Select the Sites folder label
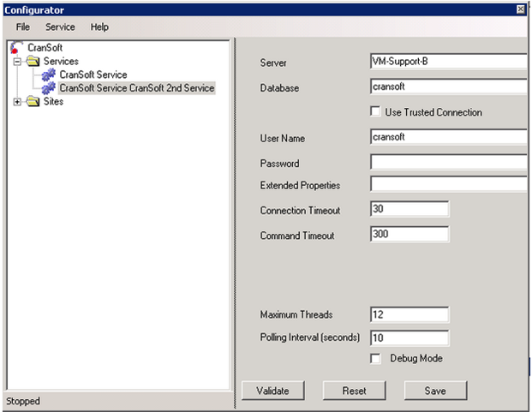Image resolution: width=532 pixels, height=412 pixels. pos(53,101)
